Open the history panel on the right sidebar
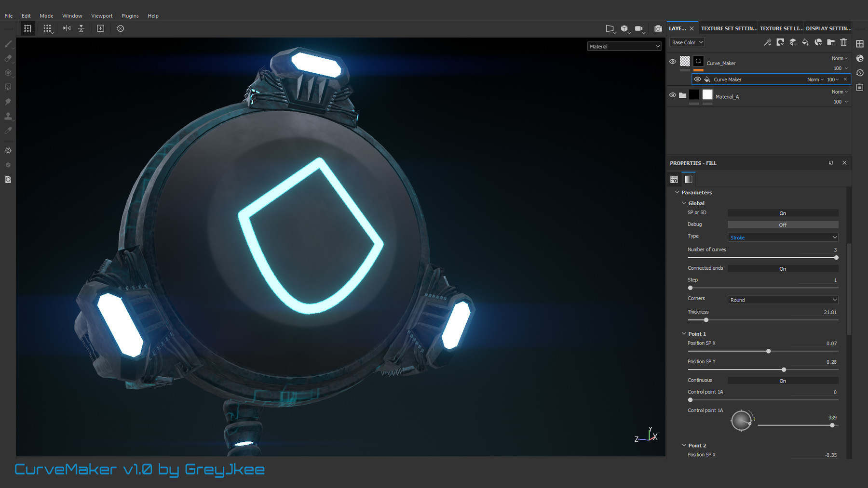Viewport: 868px width, 488px height. tap(860, 73)
